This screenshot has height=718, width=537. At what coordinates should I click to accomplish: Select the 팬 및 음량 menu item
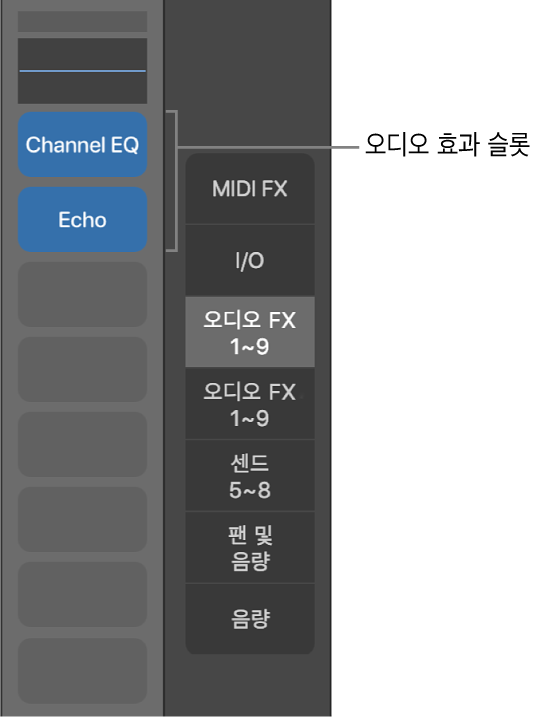[x=250, y=548]
